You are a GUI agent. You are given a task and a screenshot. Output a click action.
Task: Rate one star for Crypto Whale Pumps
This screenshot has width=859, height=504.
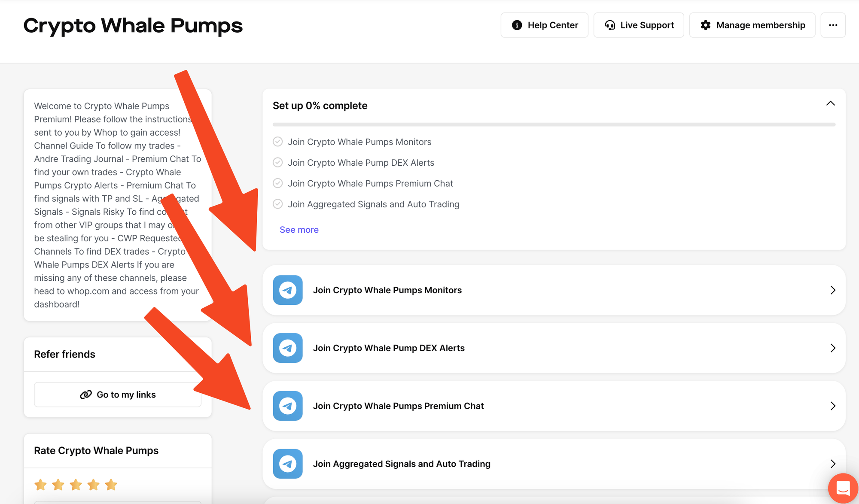(41, 485)
